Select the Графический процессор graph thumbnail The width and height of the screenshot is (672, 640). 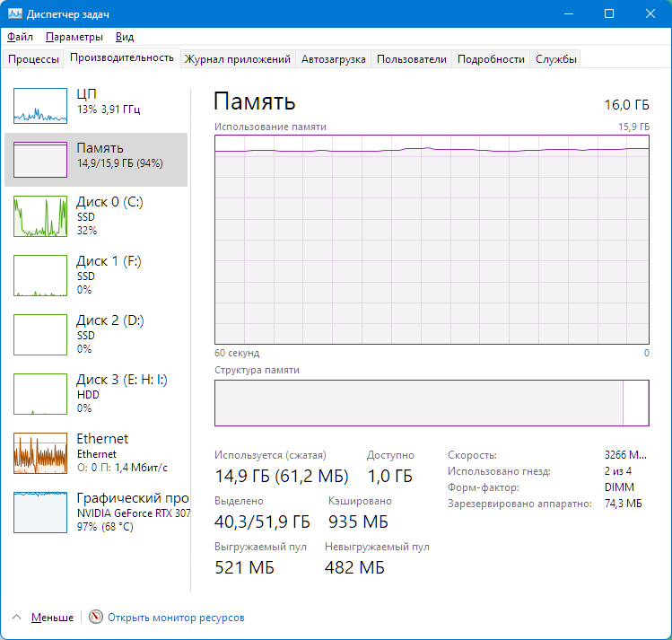tap(40, 513)
